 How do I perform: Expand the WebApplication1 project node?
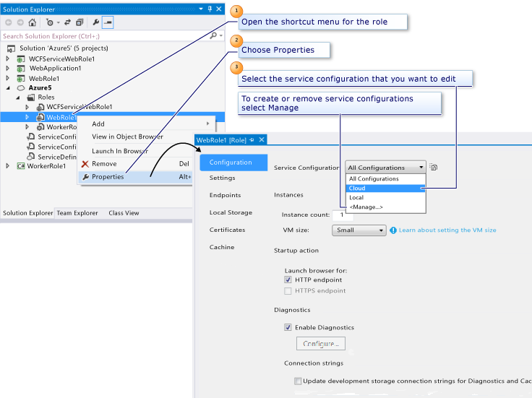(8, 68)
